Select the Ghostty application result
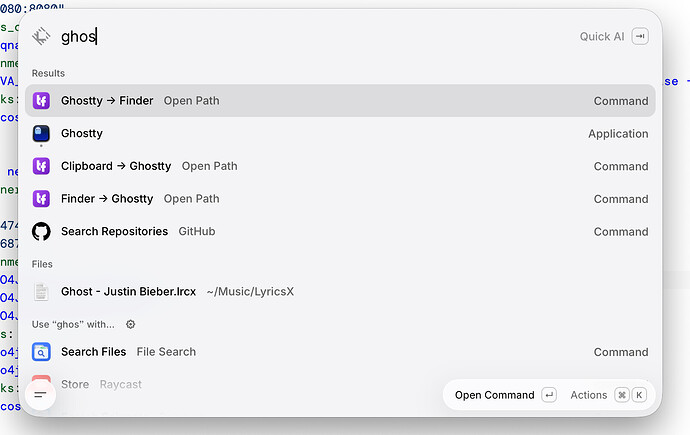This screenshot has width=690, height=435. point(340,134)
